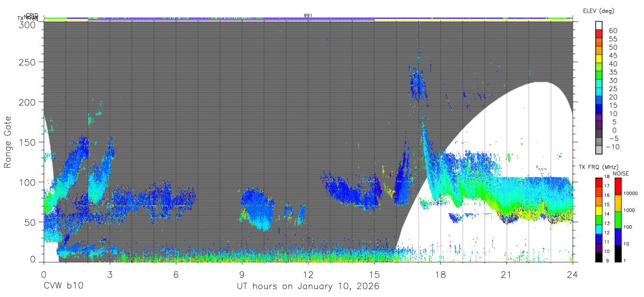Select the 150 tick on the Range Gate axis

[x=28, y=142]
